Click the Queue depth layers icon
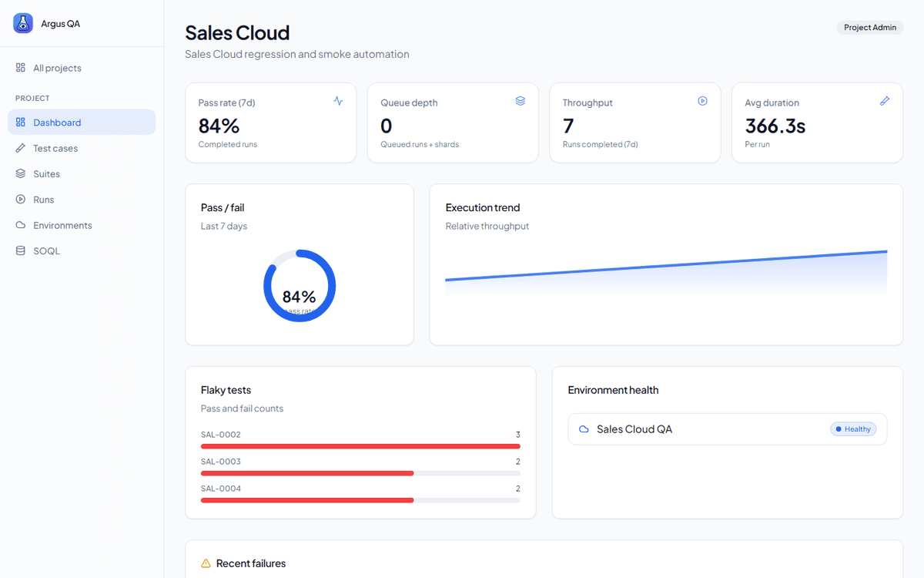Screen dimensions: 924x578 click(x=521, y=101)
